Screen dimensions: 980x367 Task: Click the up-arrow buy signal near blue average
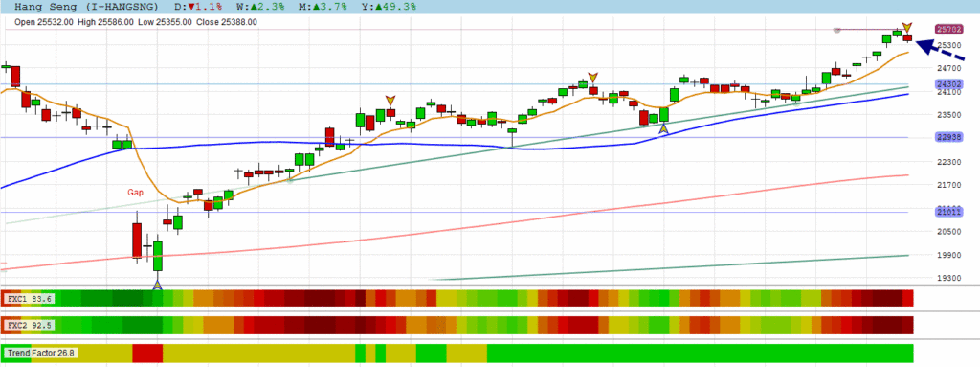click(664, 129)
